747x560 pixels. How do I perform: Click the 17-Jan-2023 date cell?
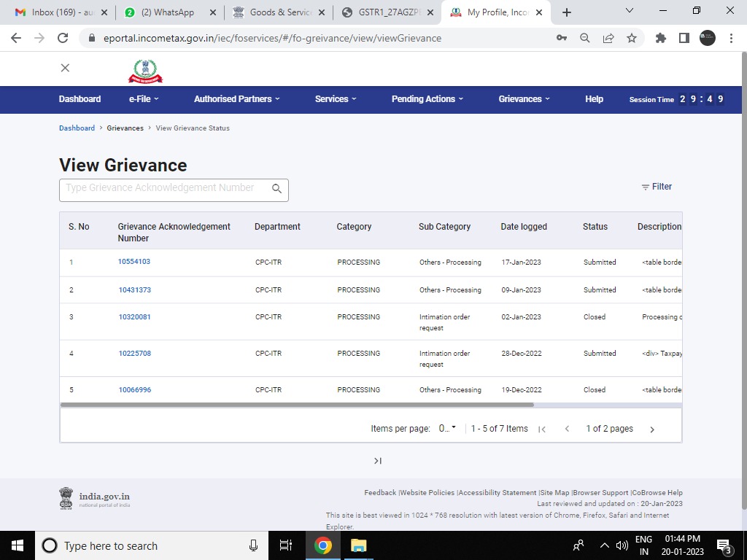[521, 262]
